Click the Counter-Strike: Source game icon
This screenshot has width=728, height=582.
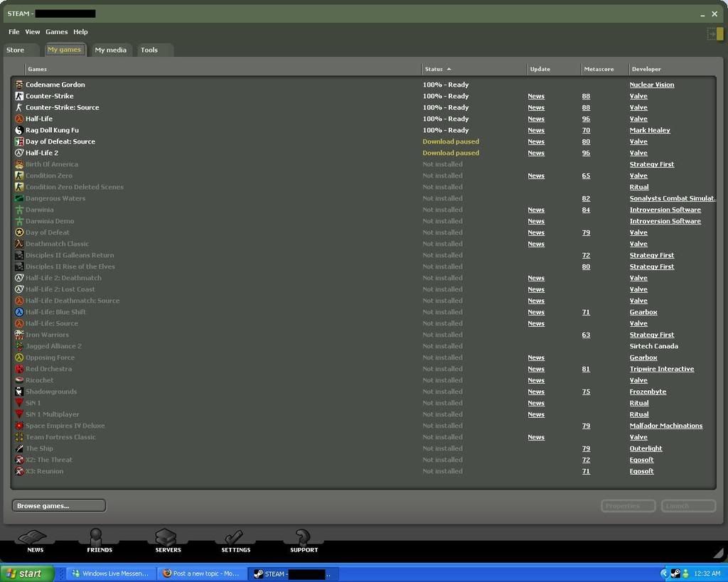tap(19, 107)
